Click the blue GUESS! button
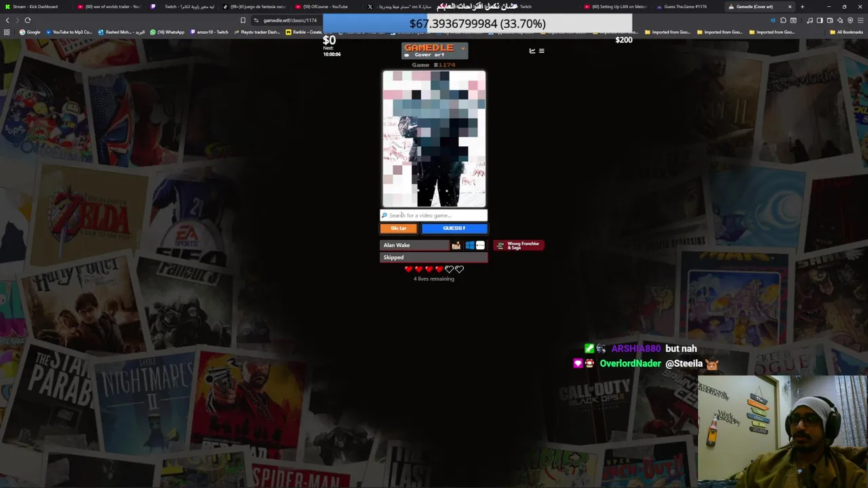This screenshot has width=868, height=488. coord(454,228)
